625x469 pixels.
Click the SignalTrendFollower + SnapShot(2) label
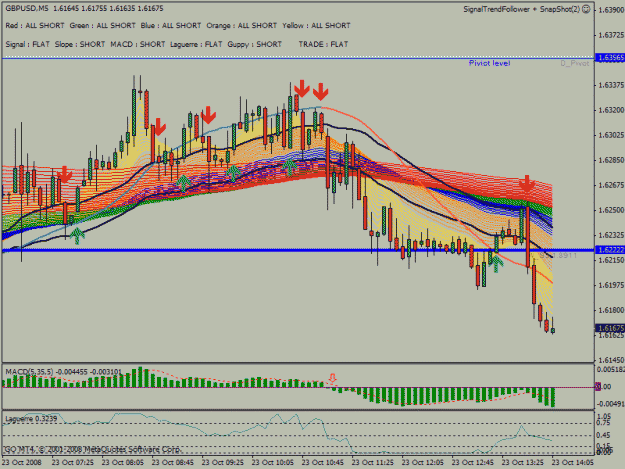(x=521, y=9)
